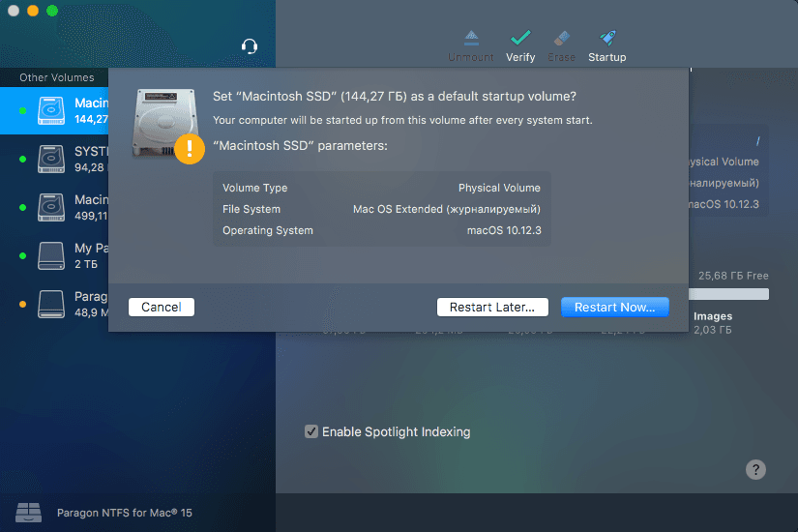Open support via the headset icon
Image resolution: width=798 pixels, height=532 pixels.
tap(250, 46)
